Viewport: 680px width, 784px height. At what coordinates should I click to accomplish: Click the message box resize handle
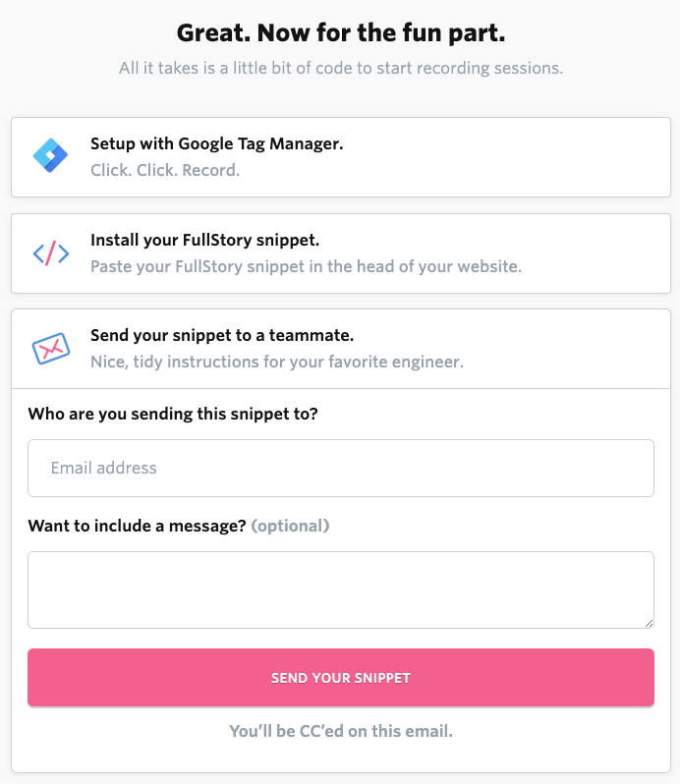pyautogui.click(x=649, y=623)
